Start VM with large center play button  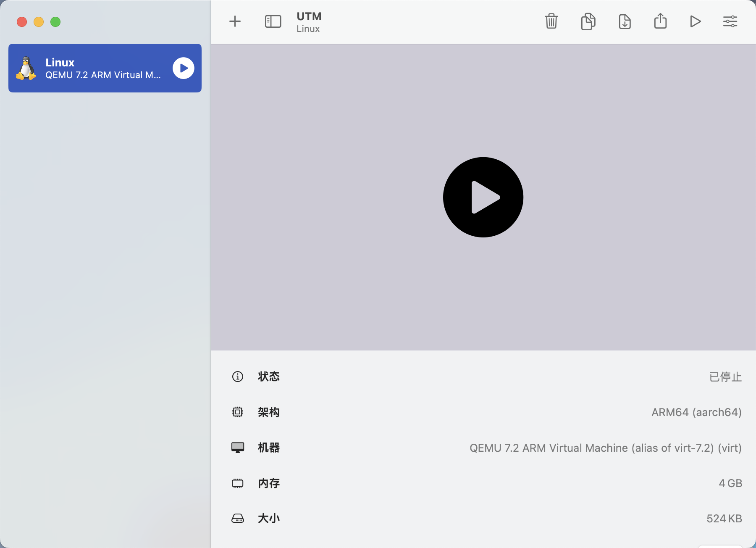pyautogui.click(x=483, y=197)
